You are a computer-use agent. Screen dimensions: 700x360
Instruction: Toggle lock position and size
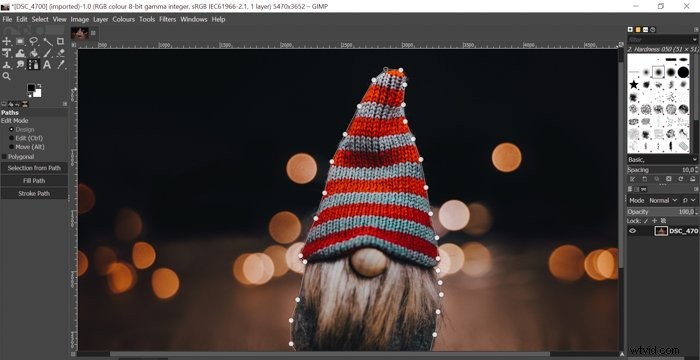[x=654, y=221]
